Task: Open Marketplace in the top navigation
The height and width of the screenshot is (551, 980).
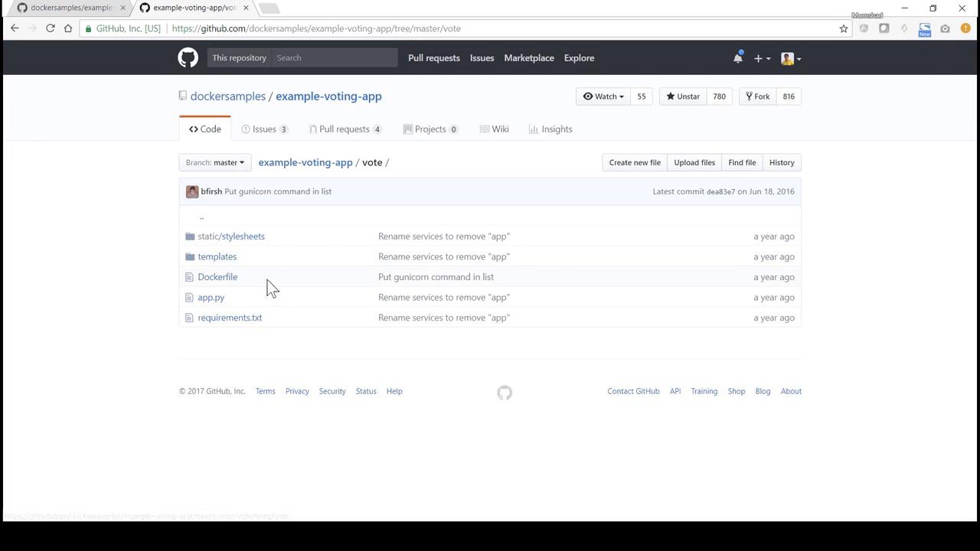Action: coord(529,58)
